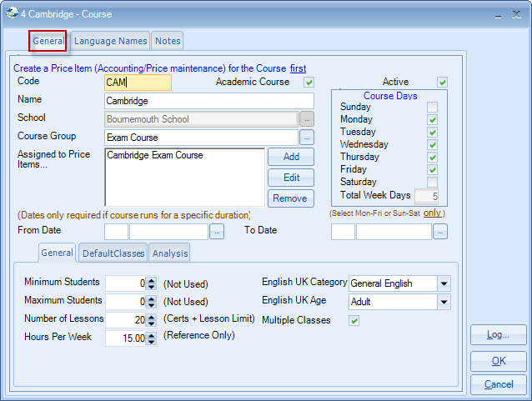Toggle the Multiple Classes checkbox
This screenshot has height=401, width=532.
point(354,321)
